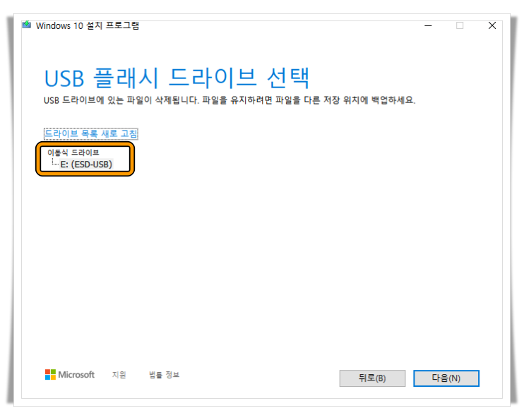Go back with the 뒤로(B) button
Viewport: 524px width, 420px height.
pos(372,378)
